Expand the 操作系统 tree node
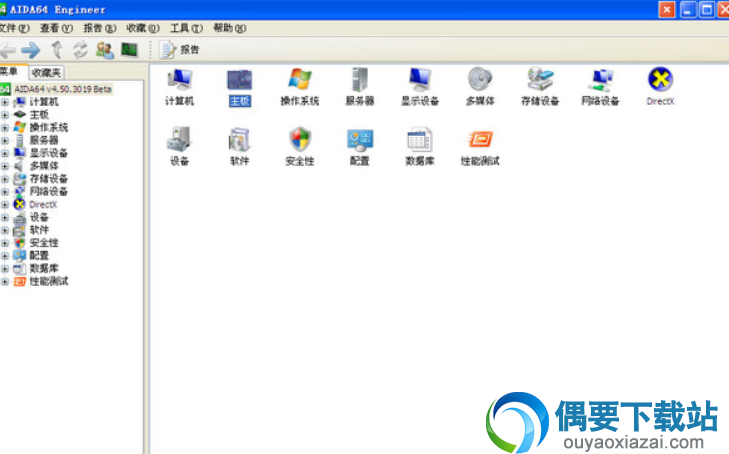The width and height of the screenshot is (729, 454). click(x=5, y=127)
